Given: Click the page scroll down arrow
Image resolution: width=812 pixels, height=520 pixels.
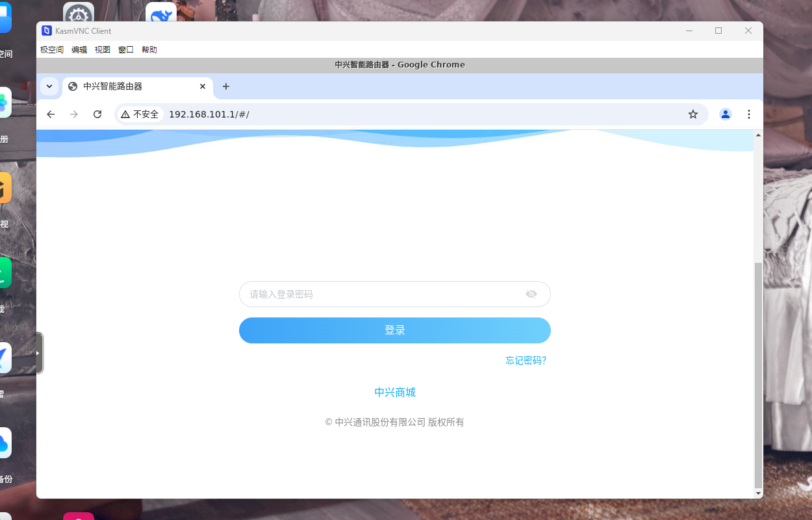Looking at the screenshot, I should 758,493.
